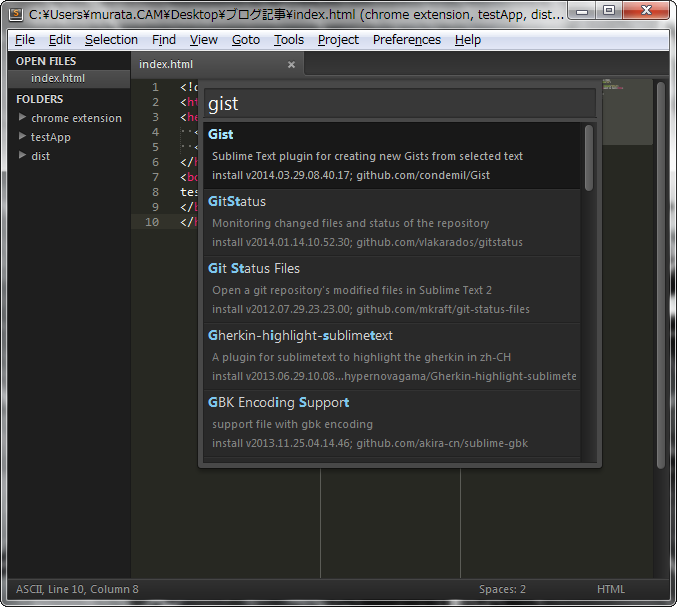
Task: Click the package search field containing gist
Action: [x=400, y=104]
